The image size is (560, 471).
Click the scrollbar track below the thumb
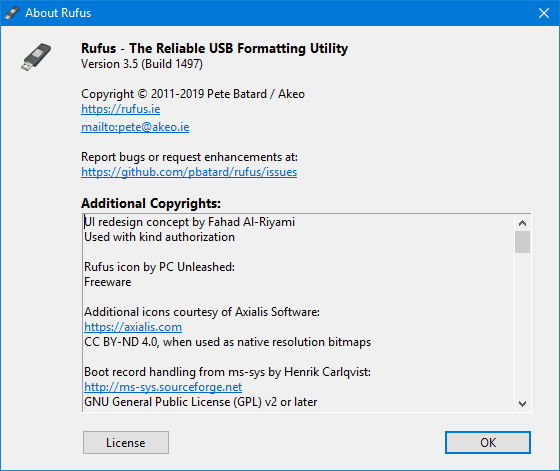point(522,324)
